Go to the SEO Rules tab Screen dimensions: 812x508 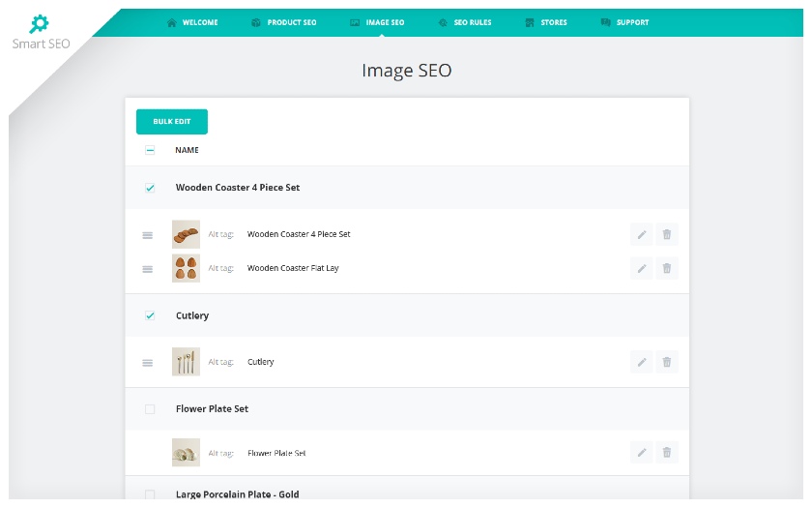pyautogui.click(x=465, y=23)
